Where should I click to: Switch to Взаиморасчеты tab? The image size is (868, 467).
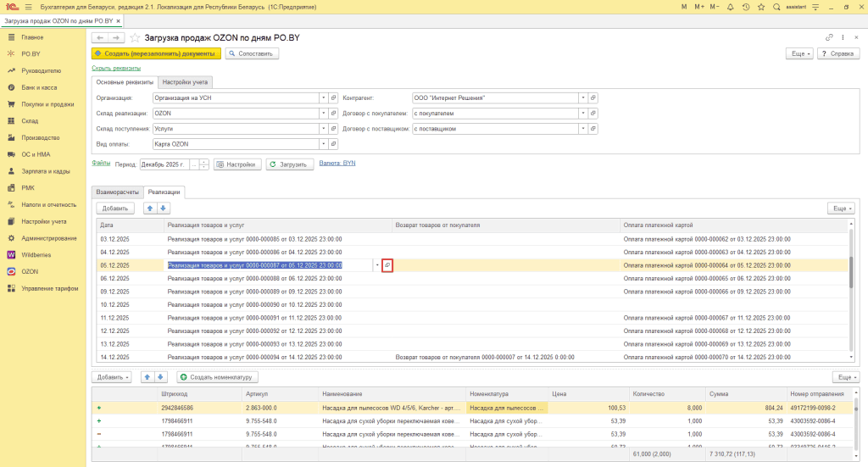[117, 192]
